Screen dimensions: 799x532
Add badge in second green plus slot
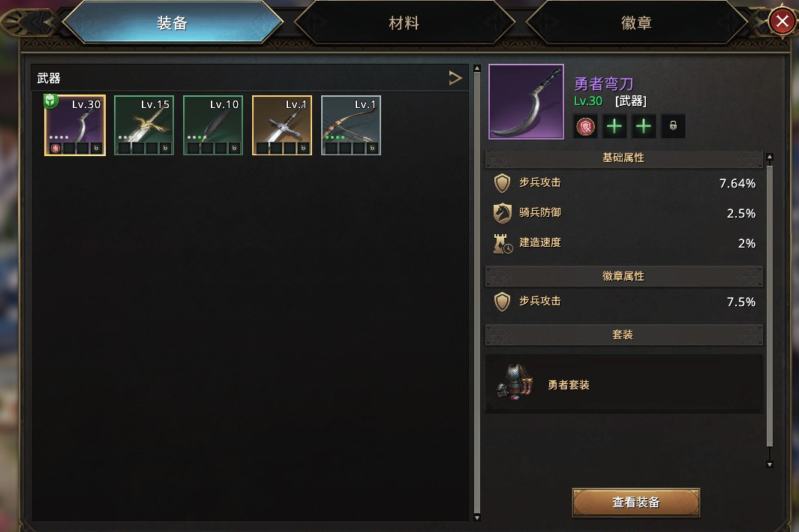(644, 126)
